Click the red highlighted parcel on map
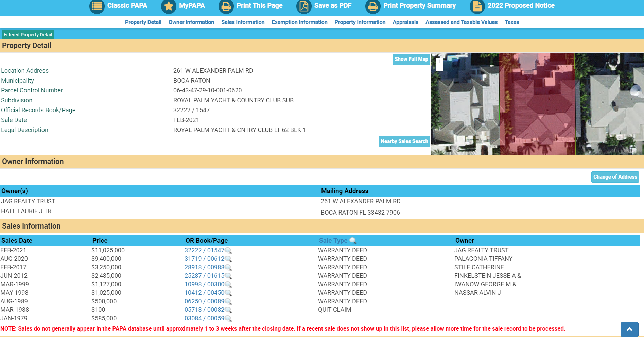 pos(537,104)
